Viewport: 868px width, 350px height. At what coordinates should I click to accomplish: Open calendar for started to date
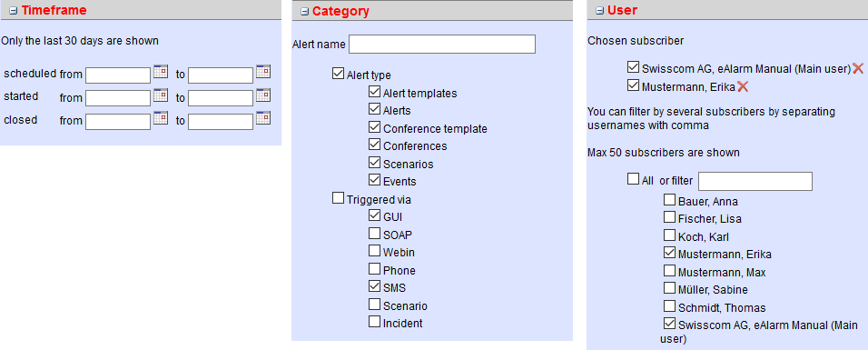coord(263,95)
